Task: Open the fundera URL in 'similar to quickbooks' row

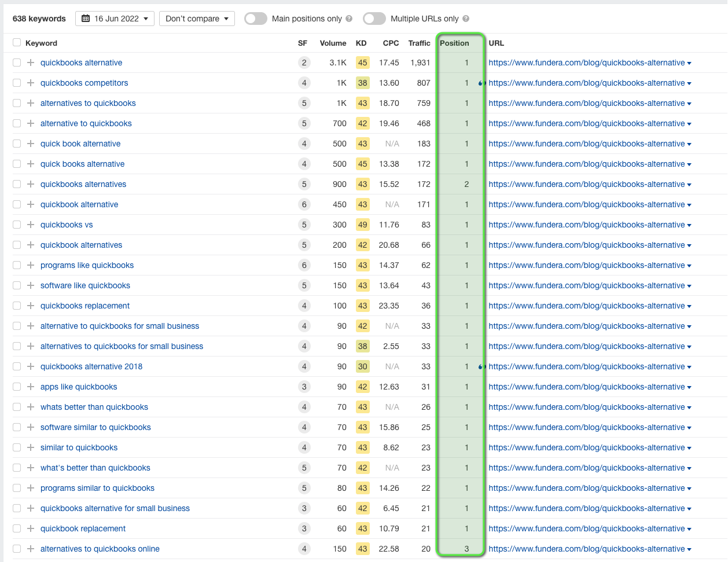Action: [x=586, y=447]
